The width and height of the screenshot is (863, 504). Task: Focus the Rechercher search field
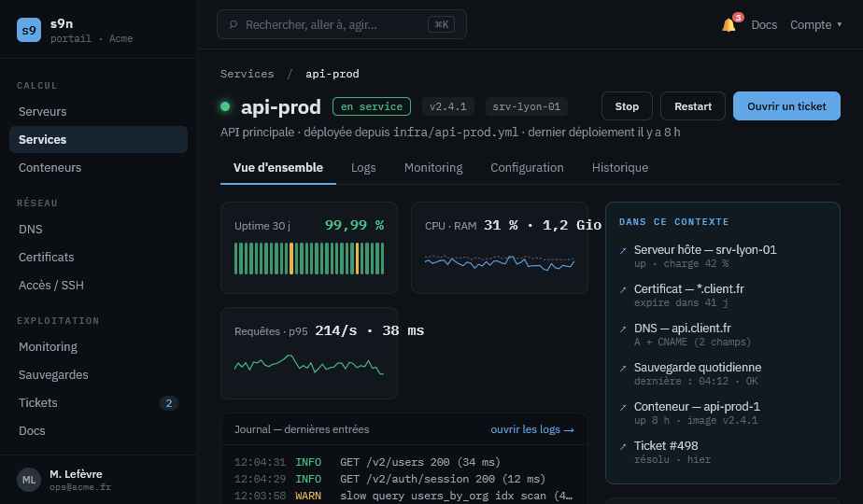[x=342, y=25]
